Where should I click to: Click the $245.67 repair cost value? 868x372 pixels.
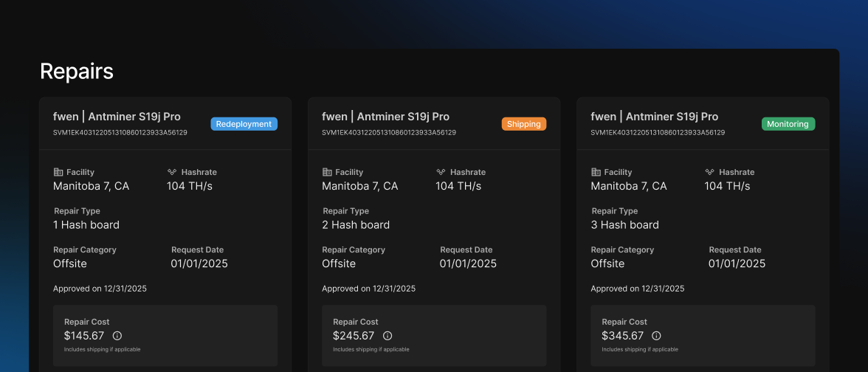click(354, 335)
